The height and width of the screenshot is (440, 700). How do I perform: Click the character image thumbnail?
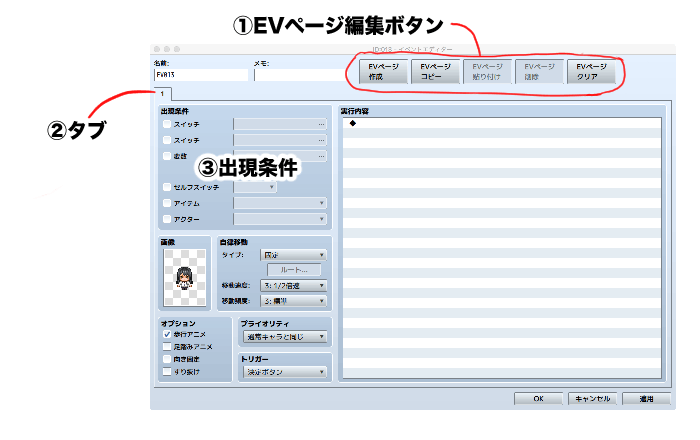(x=184, y=278)
